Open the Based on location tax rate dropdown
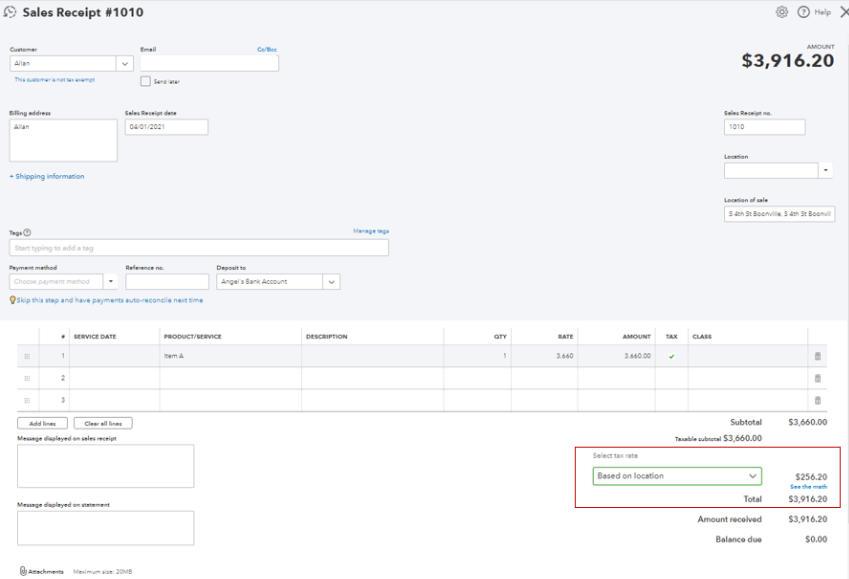849x579 pixels. point(677,476)
